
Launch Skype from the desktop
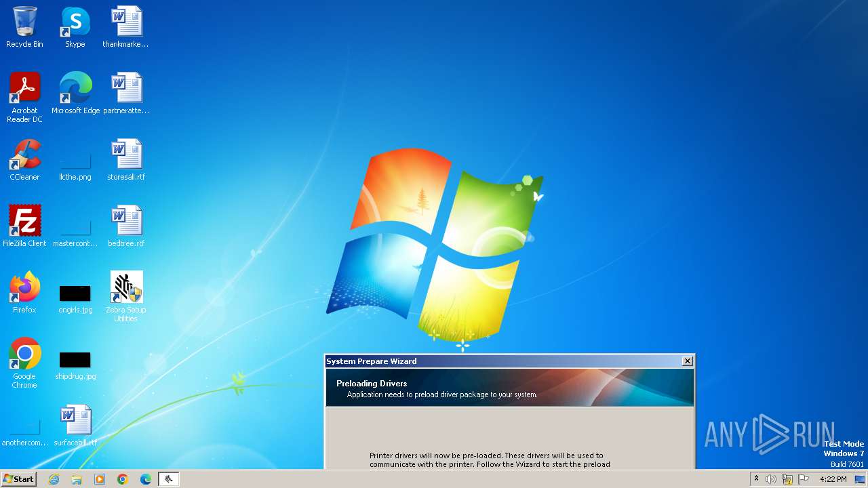[x=75, y=27]
